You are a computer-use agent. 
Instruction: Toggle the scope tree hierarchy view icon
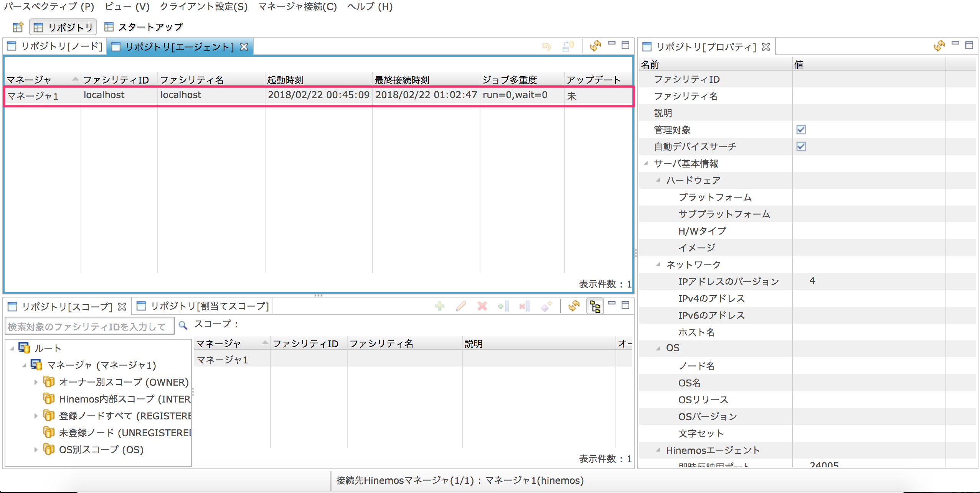coord(595,306)
